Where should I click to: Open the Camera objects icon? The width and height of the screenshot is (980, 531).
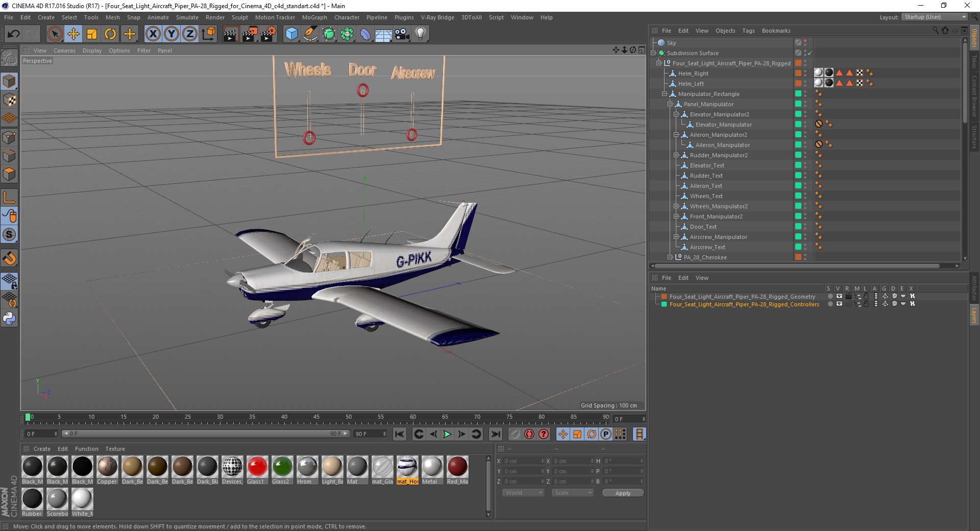(402, 34)
